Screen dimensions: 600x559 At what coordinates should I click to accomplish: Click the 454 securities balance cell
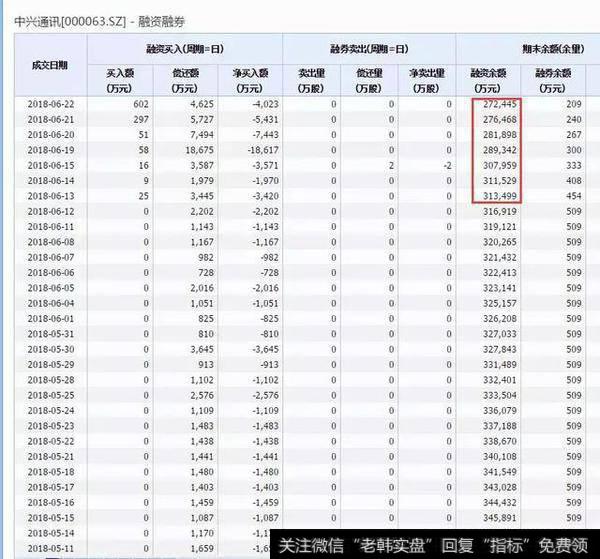tap(574, 196)
